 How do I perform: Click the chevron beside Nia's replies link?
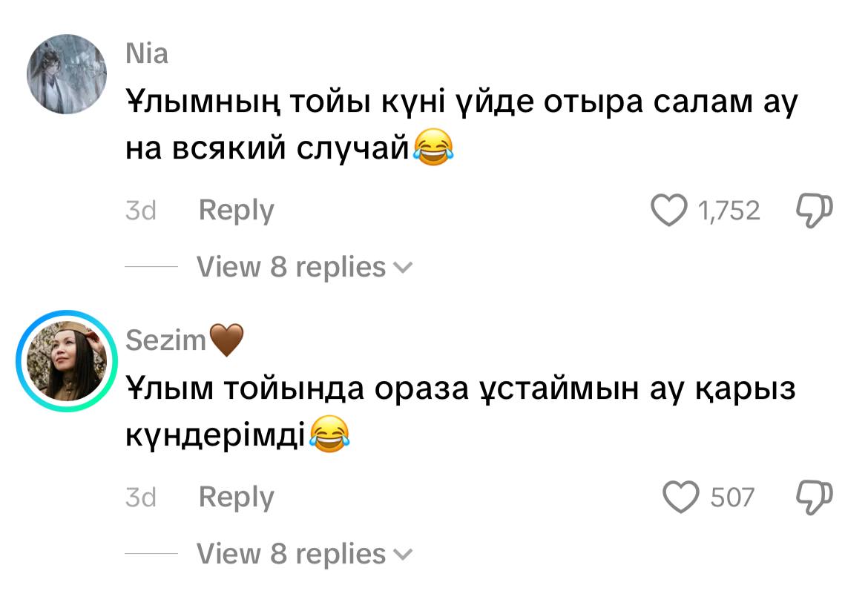403,268
